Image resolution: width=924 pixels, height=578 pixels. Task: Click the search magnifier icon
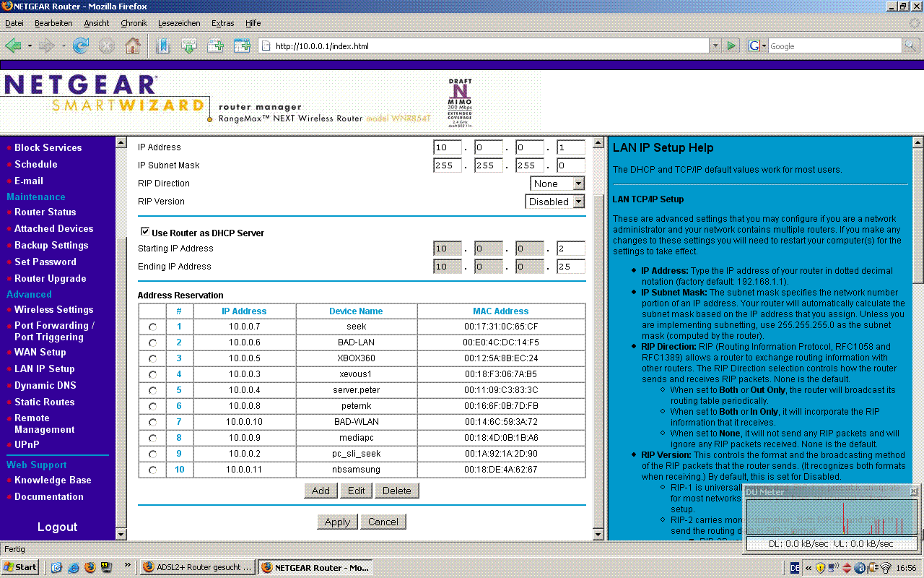click(x=912, y=46)
